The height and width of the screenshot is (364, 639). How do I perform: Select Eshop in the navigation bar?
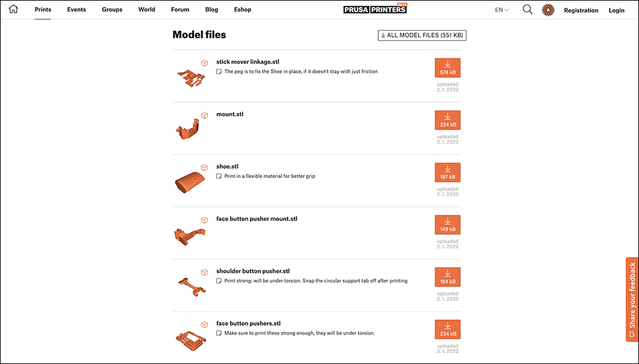[x=242, y=10]
